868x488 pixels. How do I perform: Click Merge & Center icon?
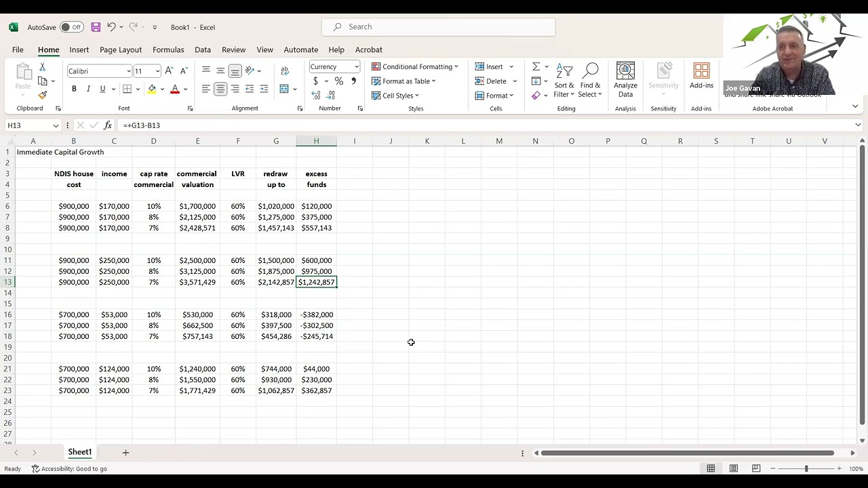pos(284,89)
